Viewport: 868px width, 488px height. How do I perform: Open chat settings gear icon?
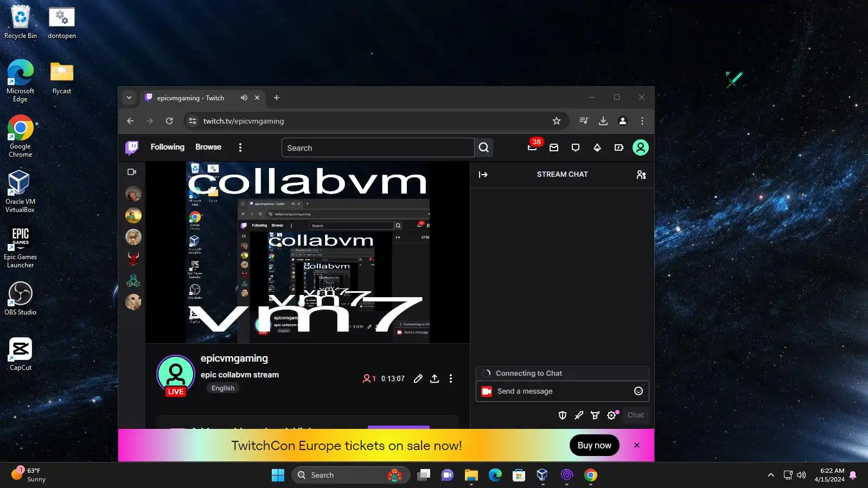pyautogui.click(x=612, y=415)
